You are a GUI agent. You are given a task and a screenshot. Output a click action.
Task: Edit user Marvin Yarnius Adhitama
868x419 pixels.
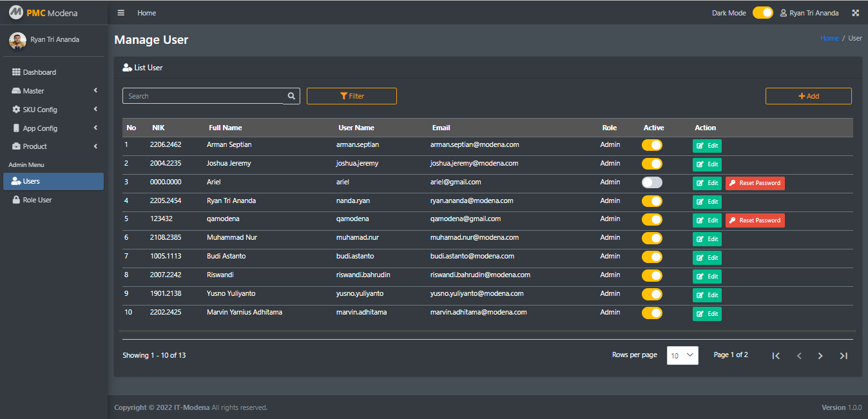click(x=707, y=314)
